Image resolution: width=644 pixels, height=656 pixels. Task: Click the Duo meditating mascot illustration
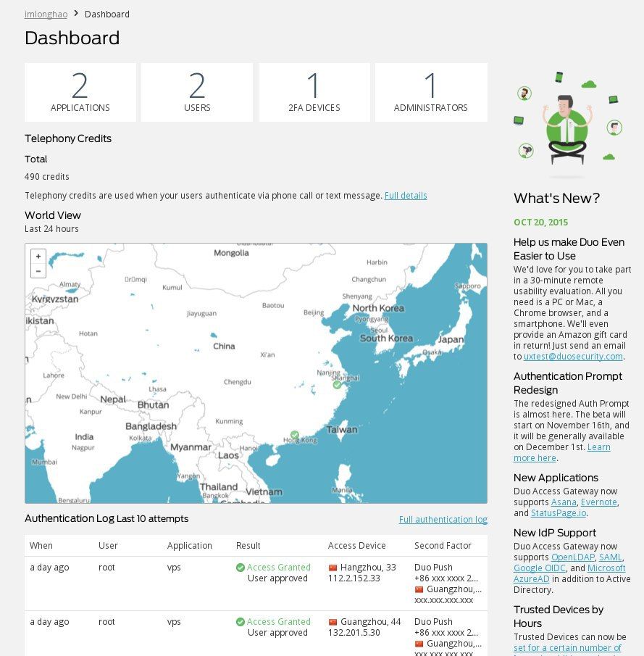click(566, 124)
